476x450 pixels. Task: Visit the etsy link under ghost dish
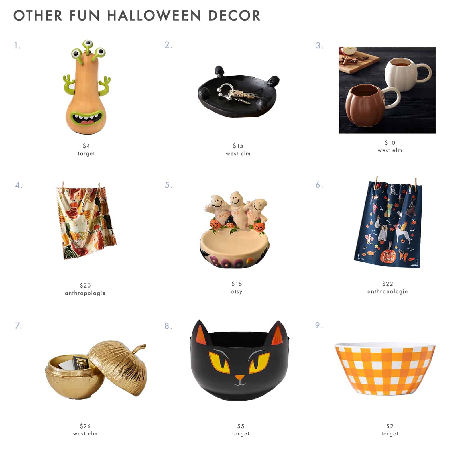click(x=237, y=292)
